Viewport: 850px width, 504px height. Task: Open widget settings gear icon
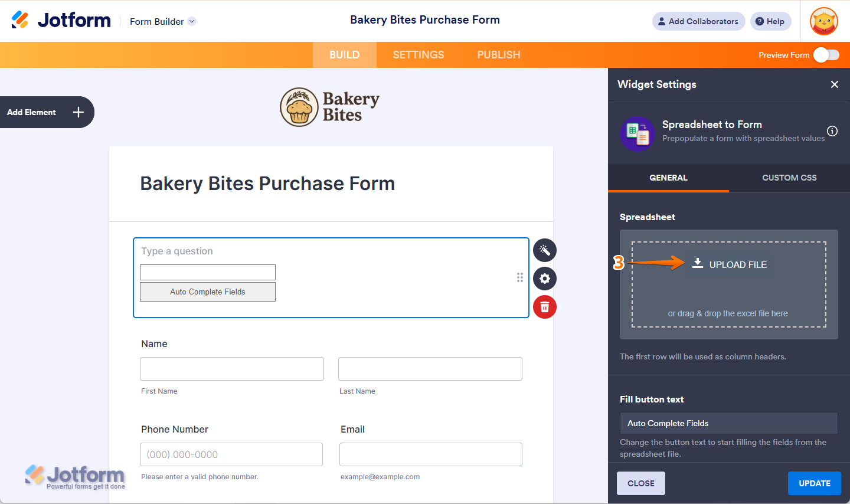click(545, 279)
